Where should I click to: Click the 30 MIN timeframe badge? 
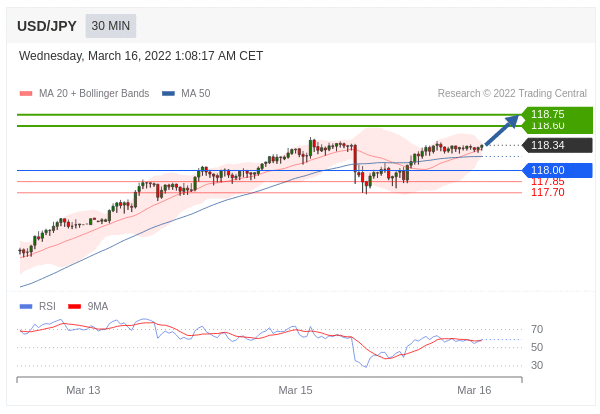(x=111, y=26)
